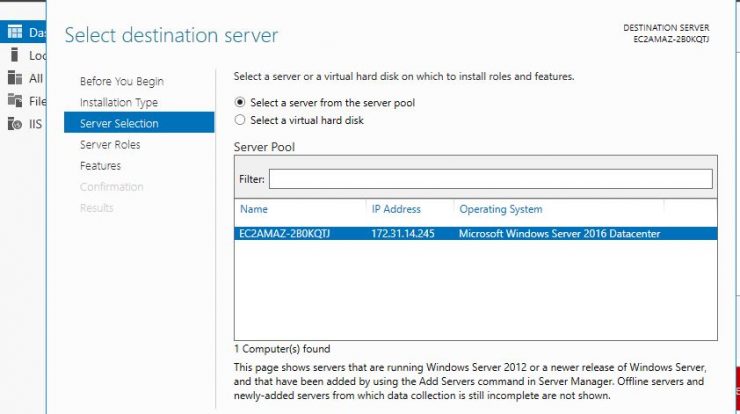This screenshot has height=414, width=740.
Task: Go to the Server Roles step
Action: pyautogui.click(x=110, y=144)
